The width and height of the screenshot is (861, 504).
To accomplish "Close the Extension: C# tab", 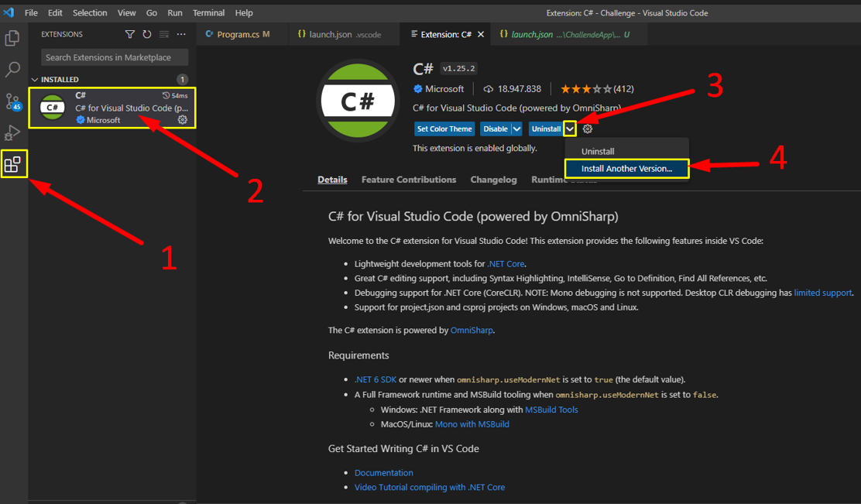I will click(x=481, y=35).
